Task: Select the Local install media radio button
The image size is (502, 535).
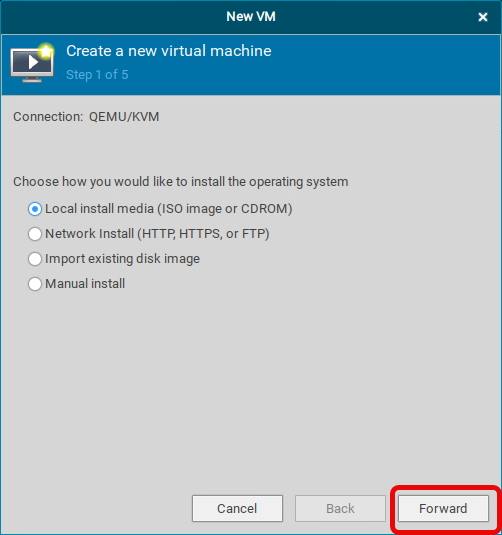Action: coord(35,209)
